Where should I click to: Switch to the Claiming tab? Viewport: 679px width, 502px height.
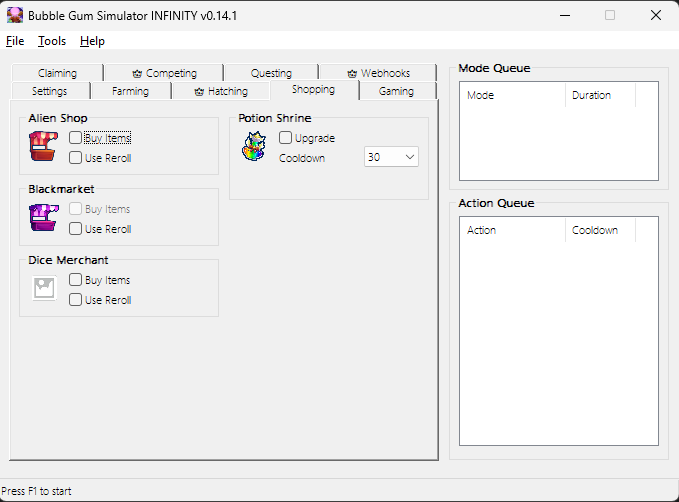click(x=58, y=73)
